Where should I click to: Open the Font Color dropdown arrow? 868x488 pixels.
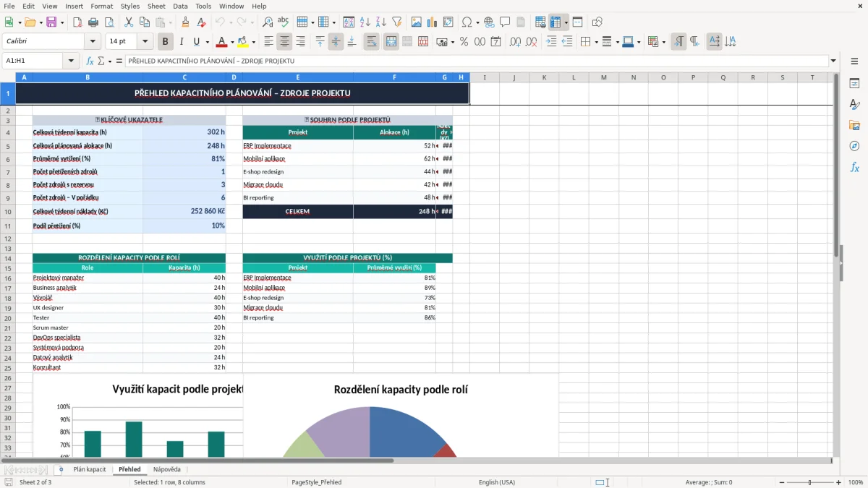click(x=232, y=42)
